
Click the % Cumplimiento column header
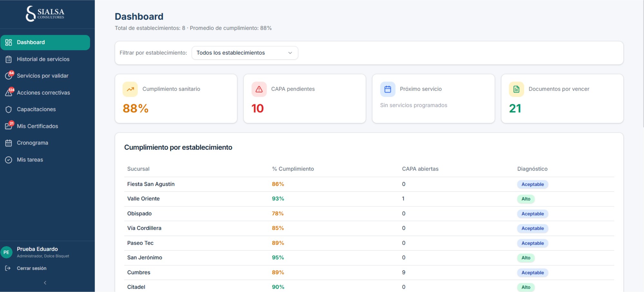tap(293, 169)
